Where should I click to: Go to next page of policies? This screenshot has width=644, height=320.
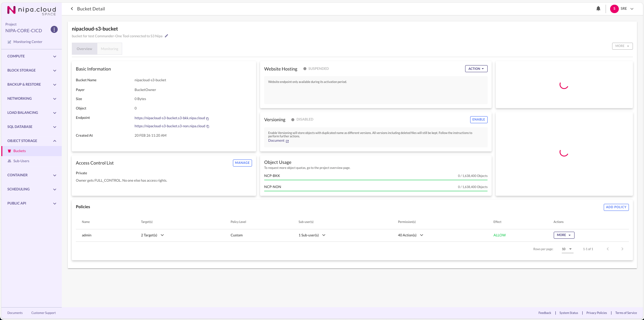click(622, 249)
